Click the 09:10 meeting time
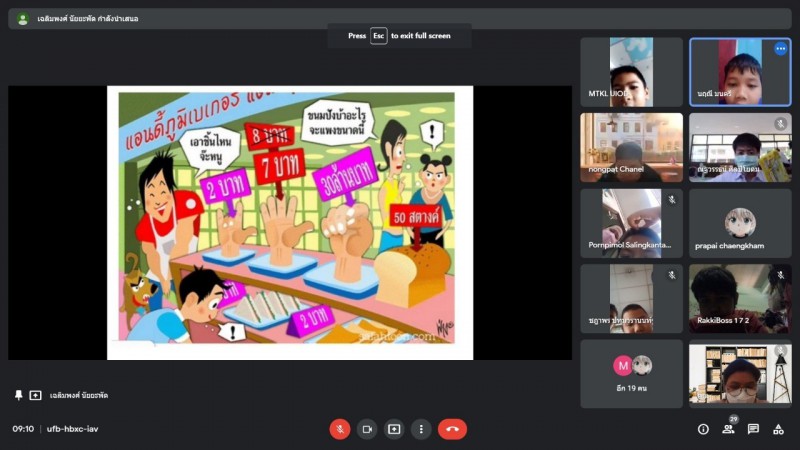 coord(23,429)
